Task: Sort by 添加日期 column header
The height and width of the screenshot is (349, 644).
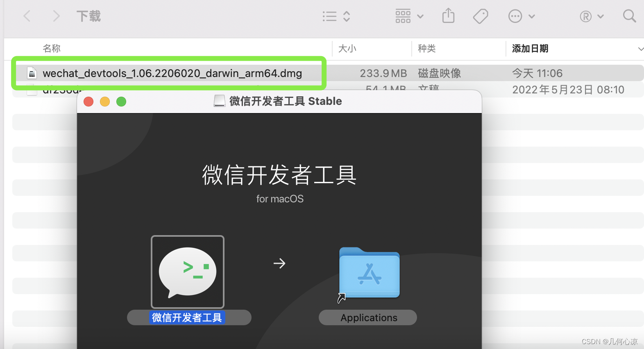Action: (530, 48)
